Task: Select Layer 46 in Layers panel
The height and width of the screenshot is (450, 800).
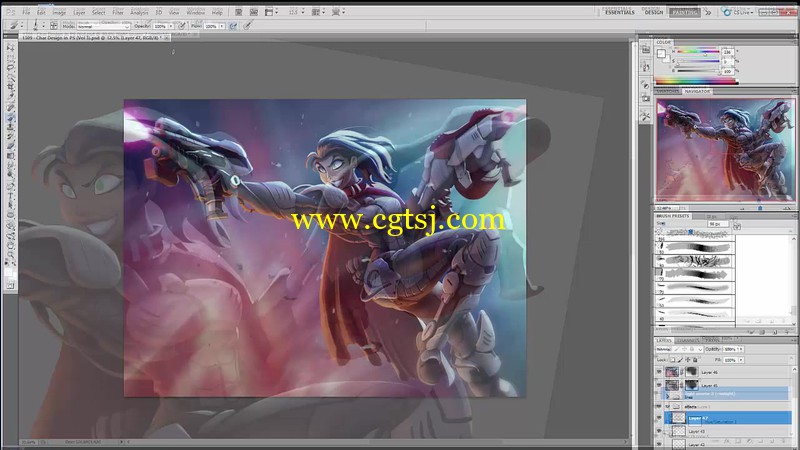Action: 724,372
